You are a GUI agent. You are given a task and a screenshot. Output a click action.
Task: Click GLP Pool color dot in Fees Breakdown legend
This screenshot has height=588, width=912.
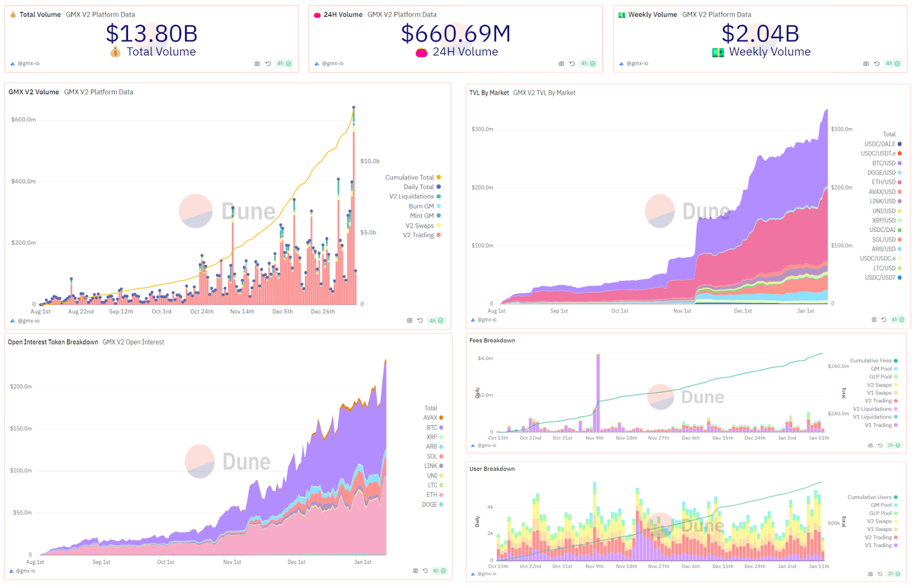coord(896,377)
